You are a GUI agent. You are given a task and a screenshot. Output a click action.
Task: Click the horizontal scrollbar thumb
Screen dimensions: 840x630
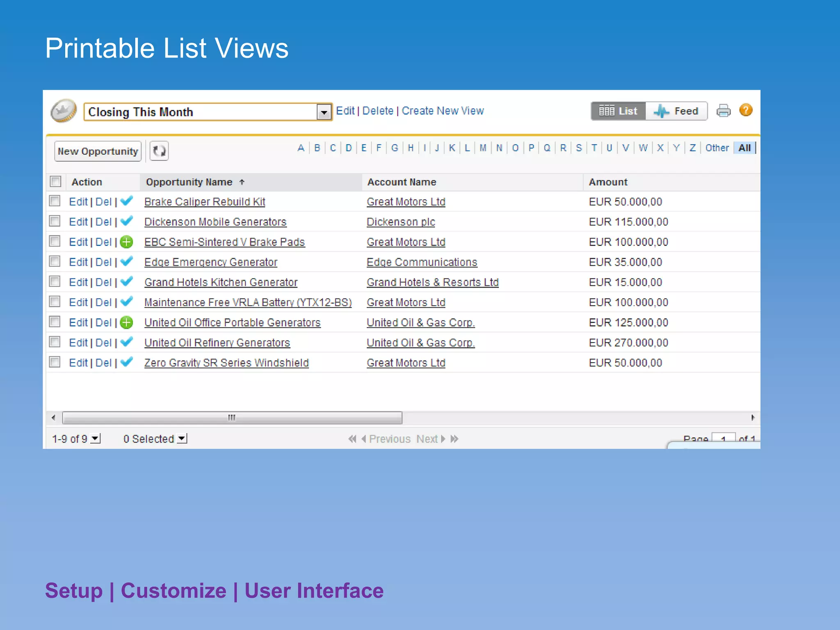pyautogui.click(x=232, y=418)
